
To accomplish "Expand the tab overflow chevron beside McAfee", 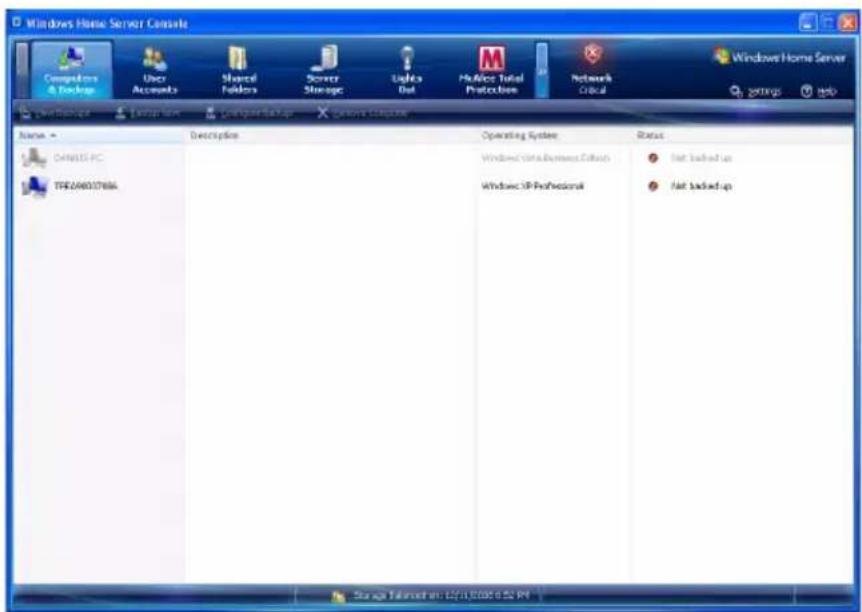I will click(x=541, y=70).
